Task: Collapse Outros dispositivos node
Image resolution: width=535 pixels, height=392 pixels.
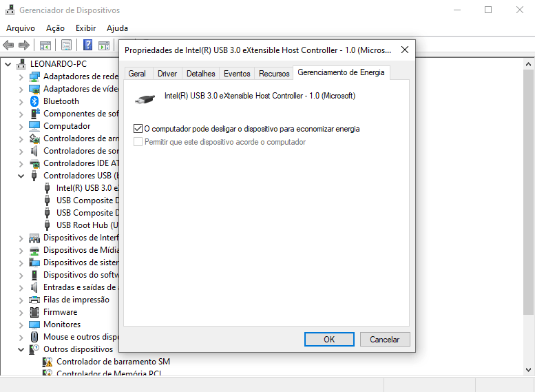Action: (x=21, y=349)
